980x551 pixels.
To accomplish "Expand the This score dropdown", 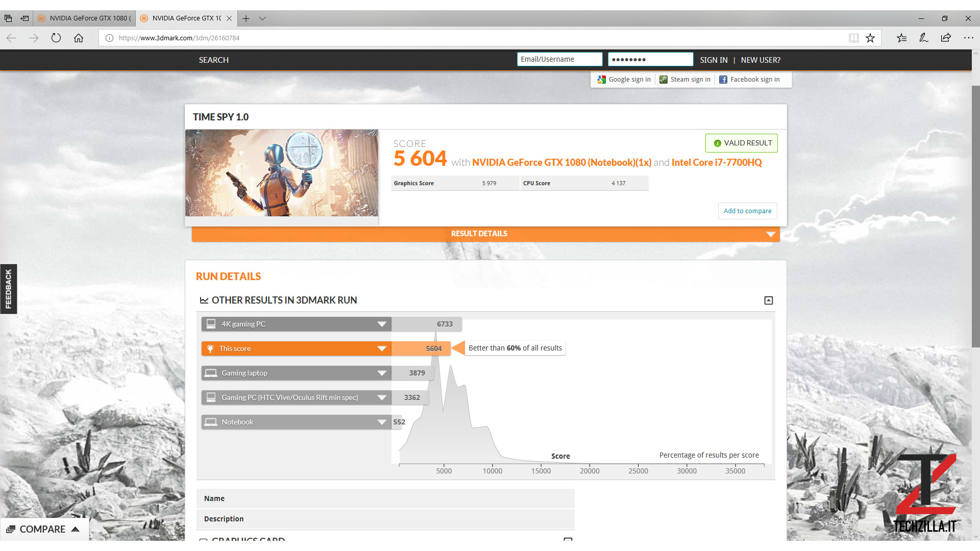I will tap(382, 348).
